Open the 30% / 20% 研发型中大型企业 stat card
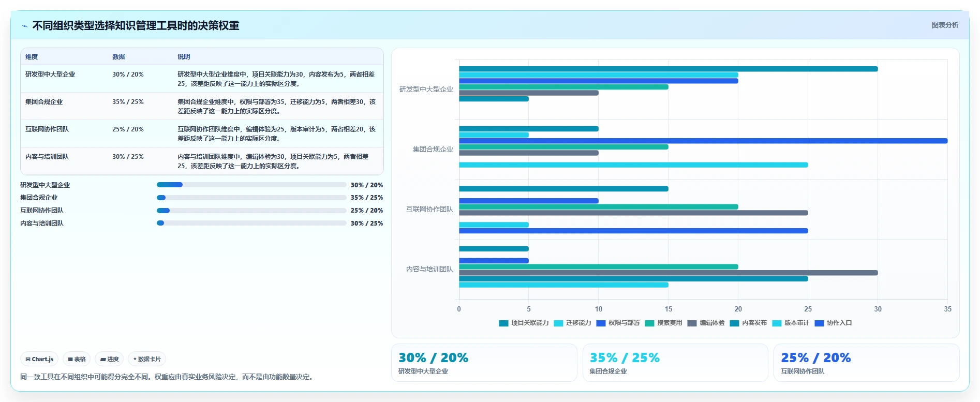The image size is (980, 402). coord(484,363)
